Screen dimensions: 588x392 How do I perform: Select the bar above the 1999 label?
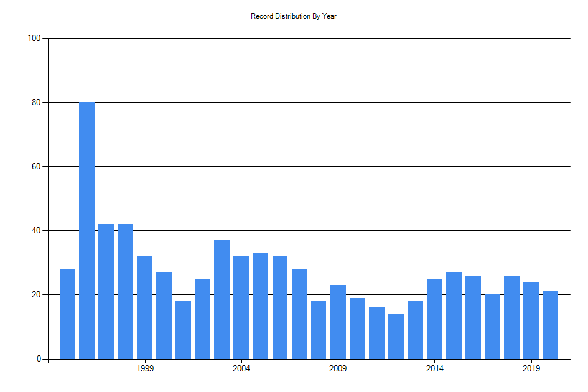[x=145, y=307]
